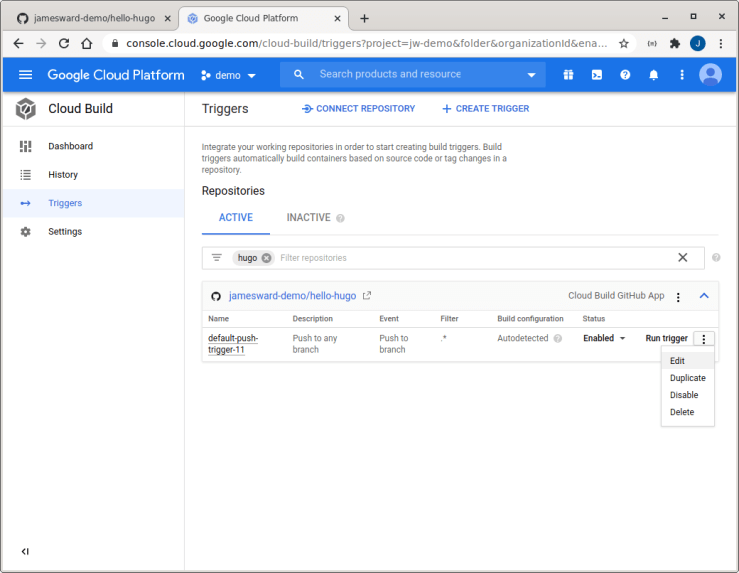Screen dimensions: 739x573
Task: Click the Create Trigger button
Action: [486, 109]
